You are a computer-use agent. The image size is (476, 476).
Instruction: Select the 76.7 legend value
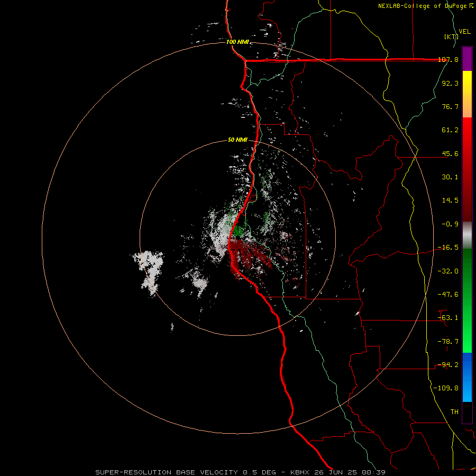450,106
